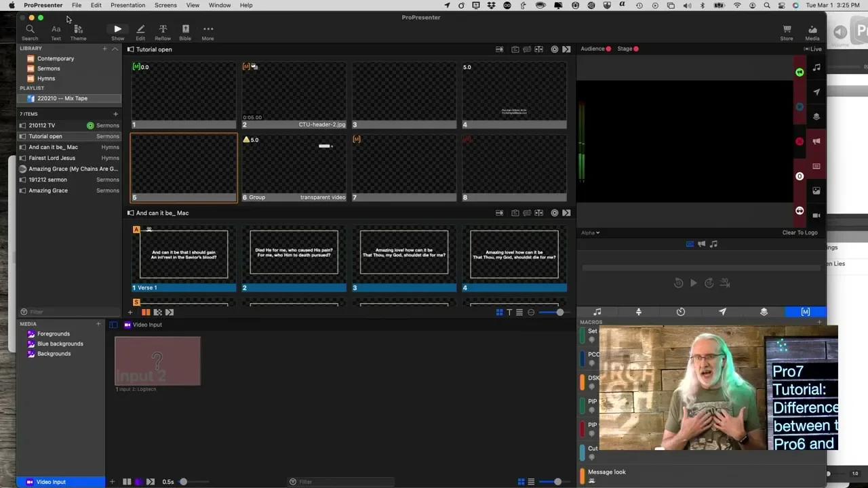The height and width of the screenshot is (488, 868).
Task: Click the Search toolbar icon
Action: tap(30, 32)
